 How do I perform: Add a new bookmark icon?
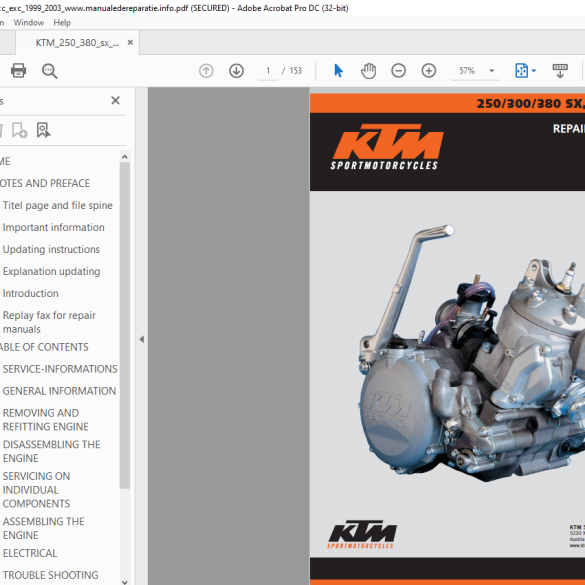[x=19, y=130]
